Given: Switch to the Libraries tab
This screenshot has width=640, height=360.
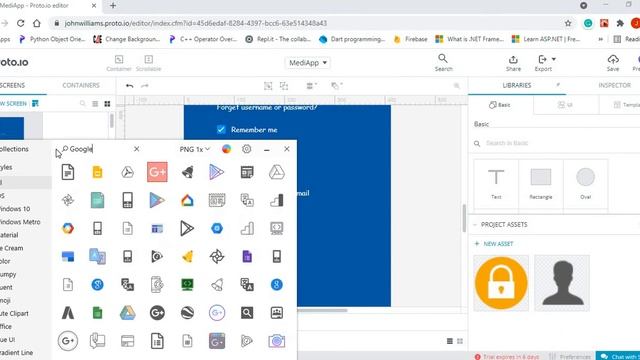Looking at the screenshot, I should 517,85.
